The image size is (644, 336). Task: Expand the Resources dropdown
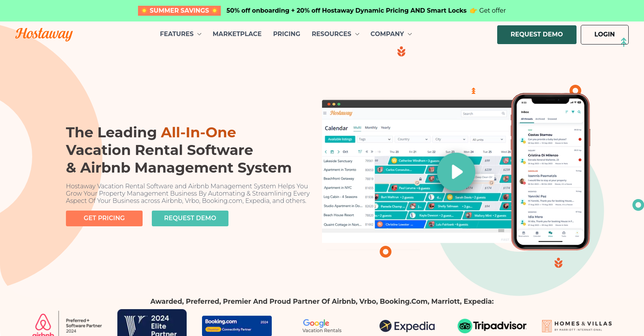(335, 34)
